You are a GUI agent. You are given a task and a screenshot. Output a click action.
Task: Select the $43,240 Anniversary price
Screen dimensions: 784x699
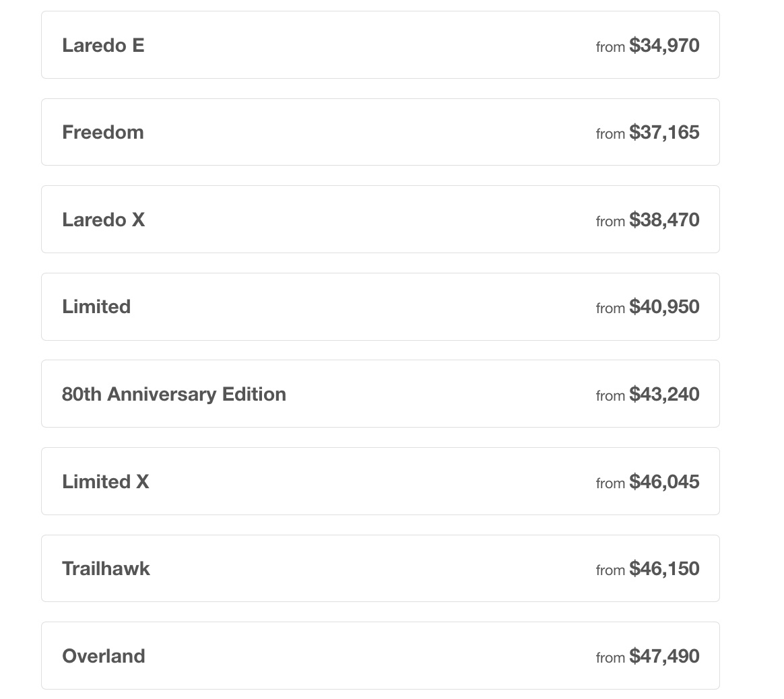click(664, 394)
